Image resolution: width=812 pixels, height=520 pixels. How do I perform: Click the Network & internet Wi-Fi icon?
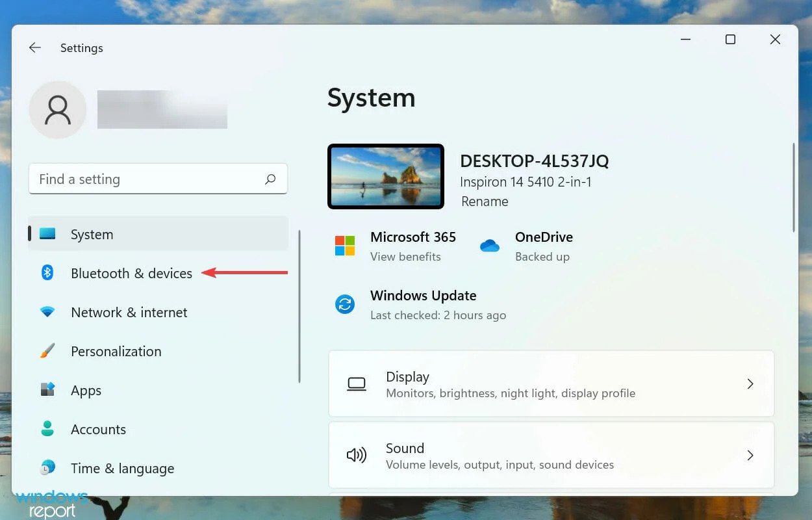[47, 312]
